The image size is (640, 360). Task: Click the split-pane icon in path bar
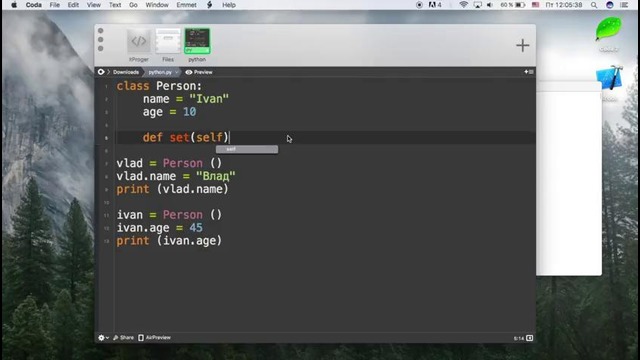(x=529, y=72)
